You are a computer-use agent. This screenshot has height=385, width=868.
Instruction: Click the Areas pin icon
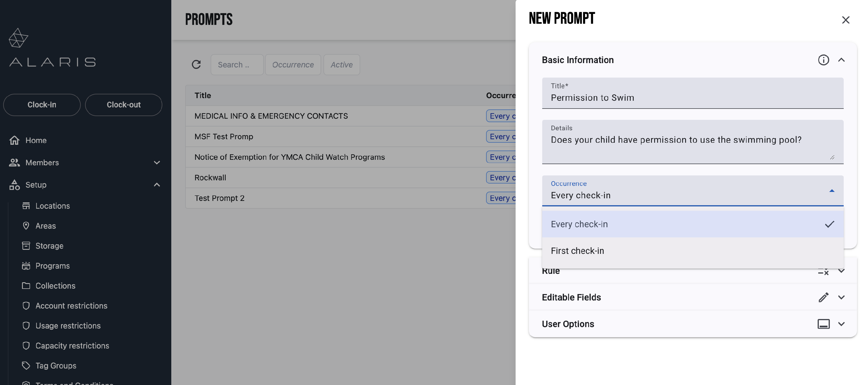[x=26, y=226]
